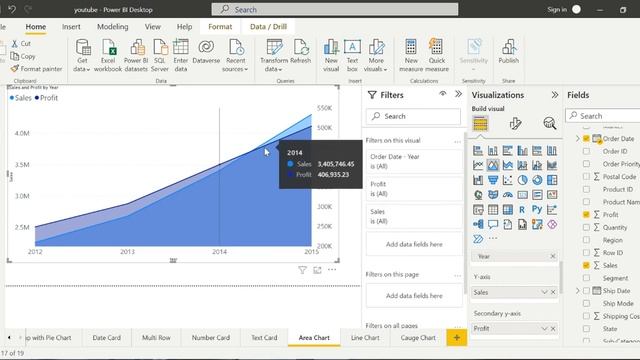The height and width of the screenshot is (360, 640).
Task: Click the Refresh icon
Action: [x=301, y=47]
